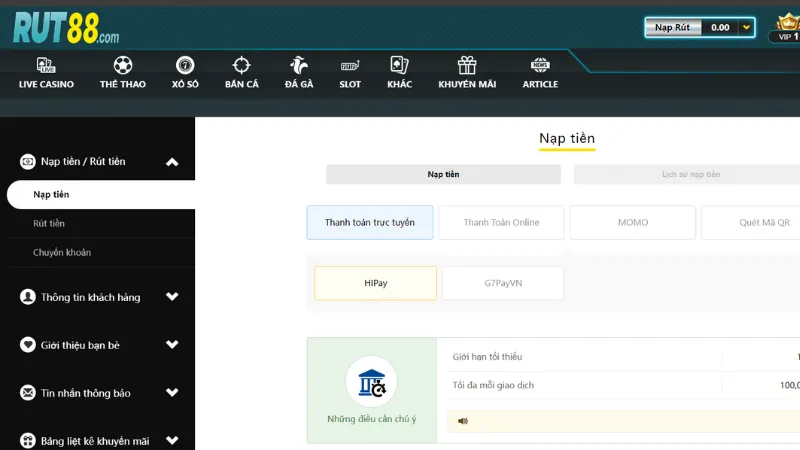This screenshot has height=450, width=800.
Task: Select Chuyển khoản in the sidebar
Action: pyautogui.click(x=101, y=253)
